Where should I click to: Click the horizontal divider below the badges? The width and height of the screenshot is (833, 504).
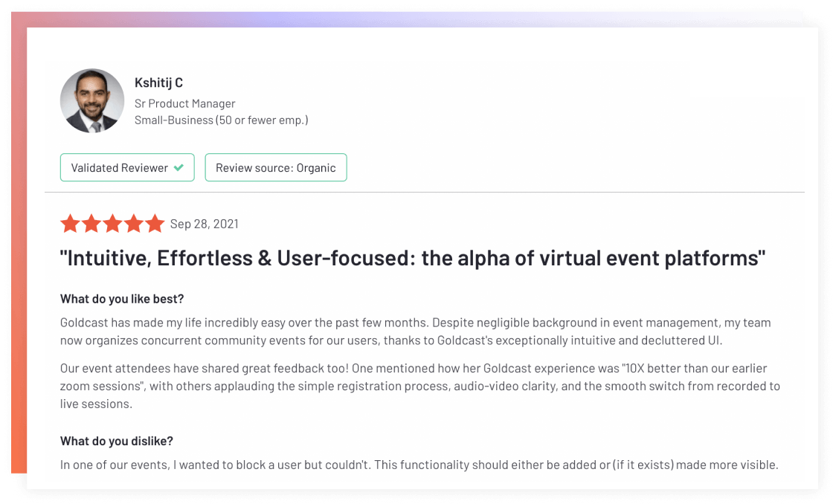coord(425,193)
